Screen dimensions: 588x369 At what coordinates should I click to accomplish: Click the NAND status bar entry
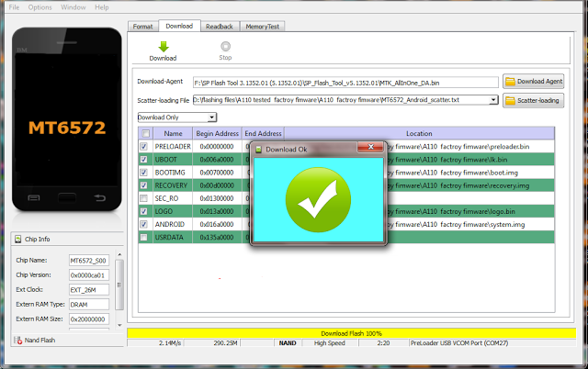tap(288, 342)
